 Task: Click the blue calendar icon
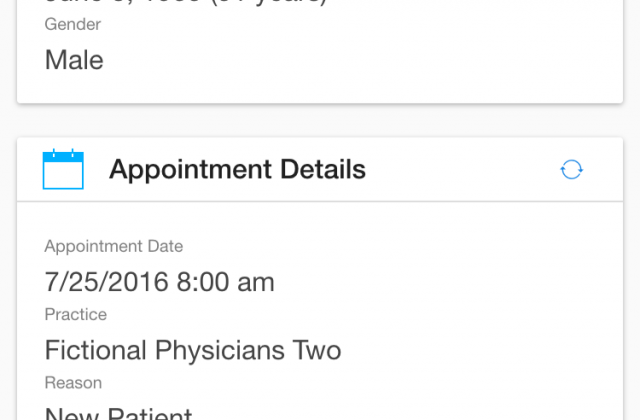tap(63, 169)
